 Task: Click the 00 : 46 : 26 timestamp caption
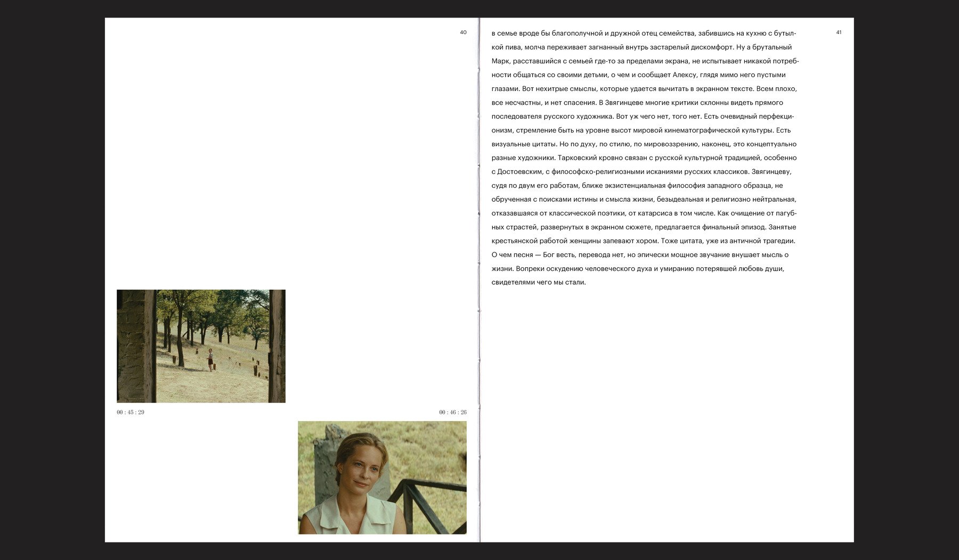pyautogui.click(x=453, y=413)
